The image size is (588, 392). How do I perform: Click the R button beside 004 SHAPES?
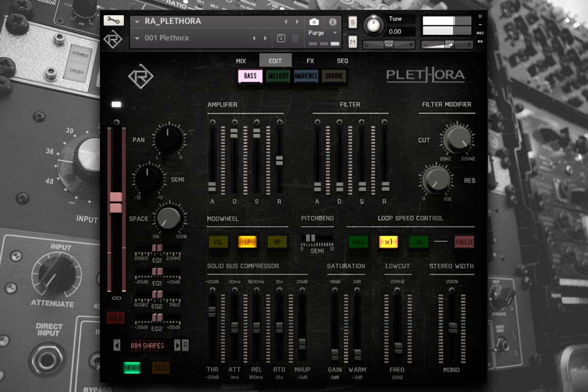(185, 345)
